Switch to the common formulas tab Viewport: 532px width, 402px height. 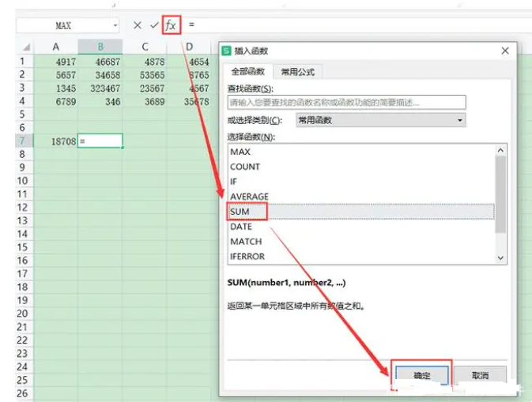tap(297, 72)
